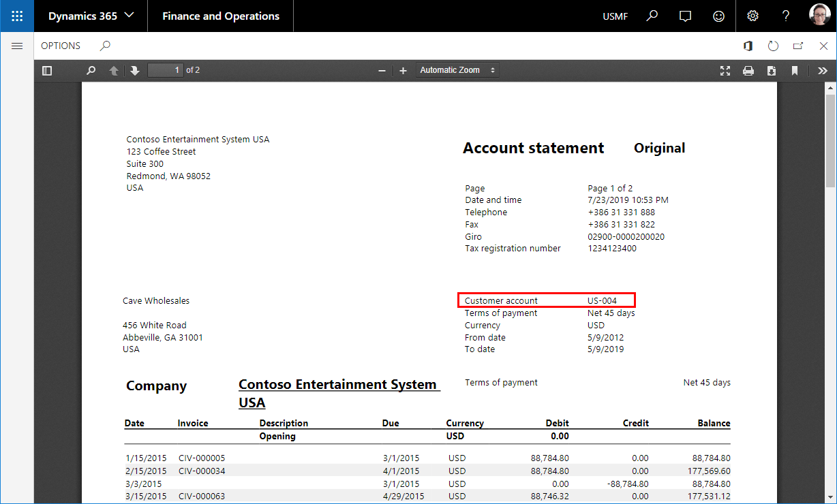Viewport: 837px width, 504px height.
Task: Open the OPTIONS menu
Action: 61,46
